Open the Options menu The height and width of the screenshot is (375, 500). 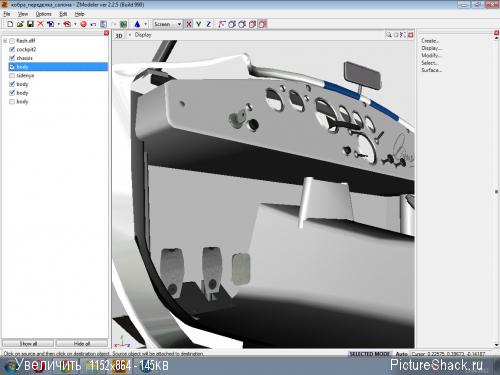[44, 14]
